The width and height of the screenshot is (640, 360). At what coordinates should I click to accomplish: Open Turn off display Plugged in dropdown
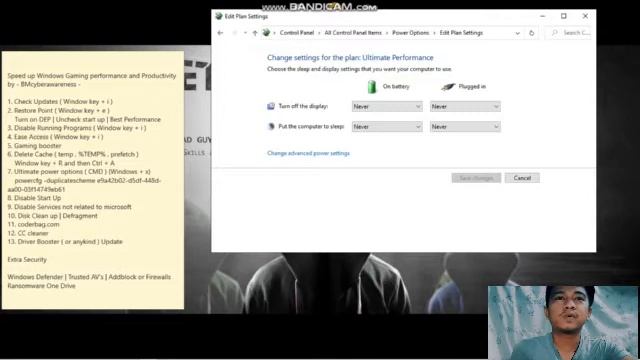coord(465,107)
